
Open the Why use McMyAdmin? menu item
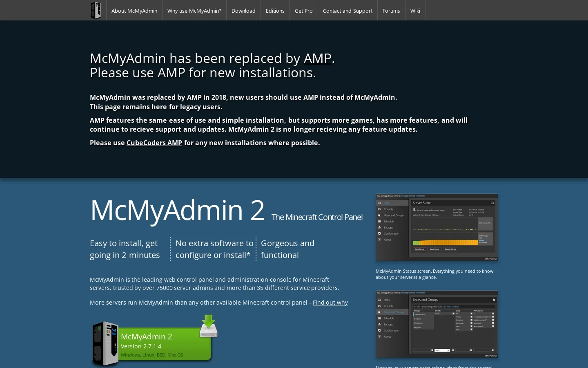tap(194, 11)
